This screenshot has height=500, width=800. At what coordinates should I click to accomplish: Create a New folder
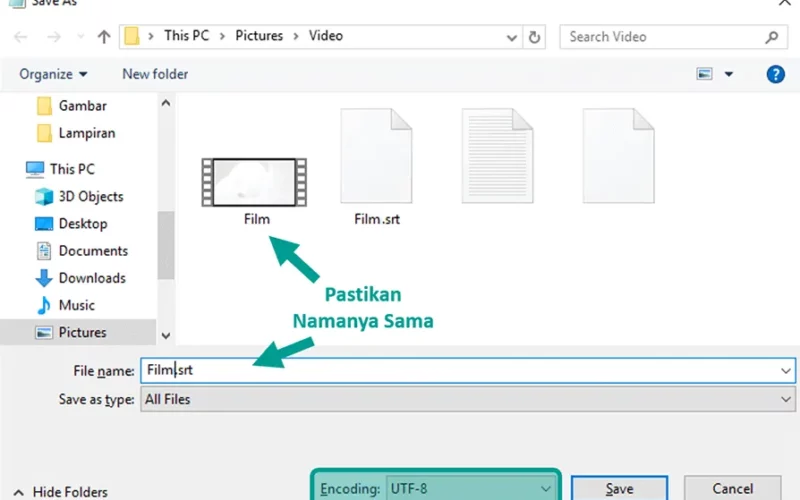(x=155, y=74)
